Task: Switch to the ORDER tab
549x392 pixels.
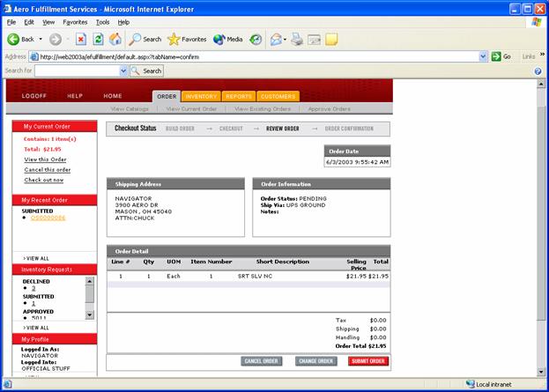Action: 167,96
